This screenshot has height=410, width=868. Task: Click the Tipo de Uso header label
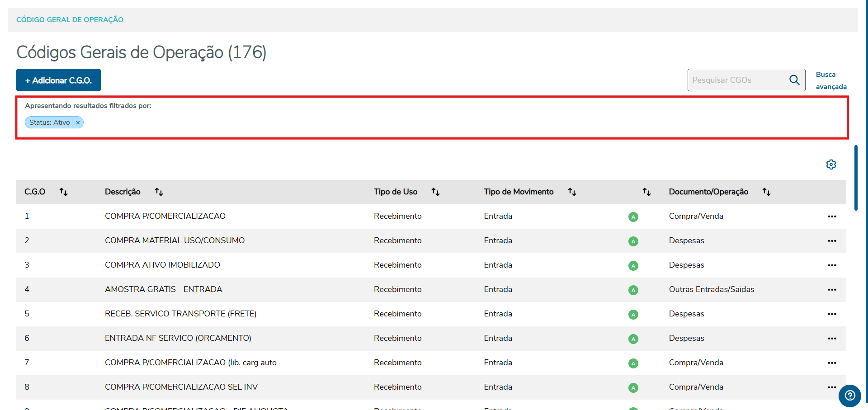pyautogui.click(x=396, y=192)
